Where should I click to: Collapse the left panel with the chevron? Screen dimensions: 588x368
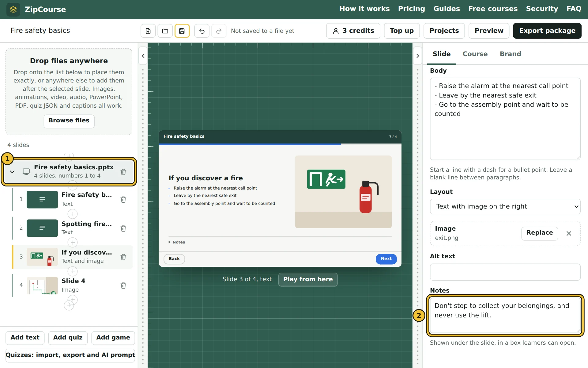pos(143,56)
